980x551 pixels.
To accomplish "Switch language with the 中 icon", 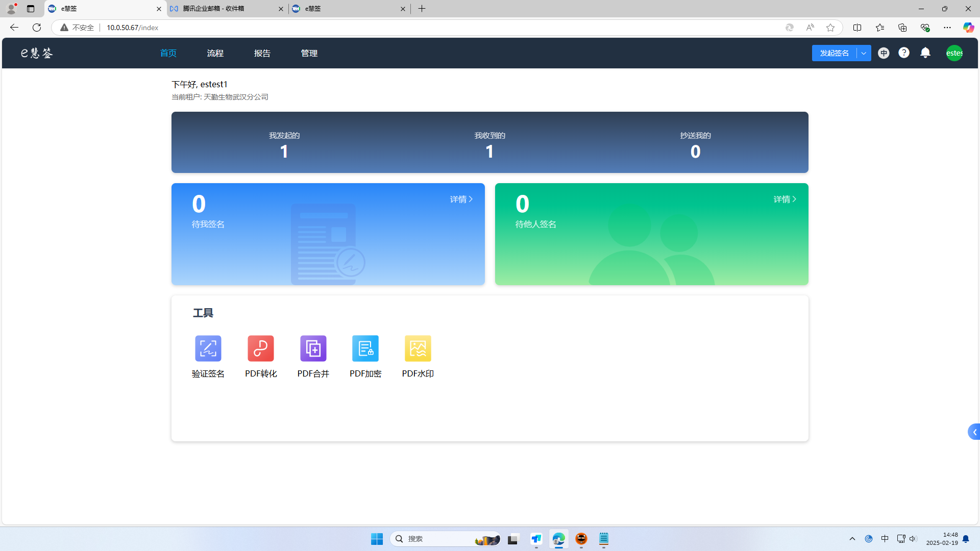I will click(x=884, y=53).
